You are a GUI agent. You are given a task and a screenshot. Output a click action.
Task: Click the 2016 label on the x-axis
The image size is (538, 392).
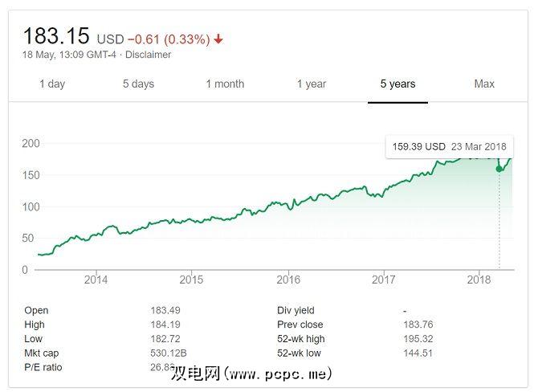(x=288, y=280)
